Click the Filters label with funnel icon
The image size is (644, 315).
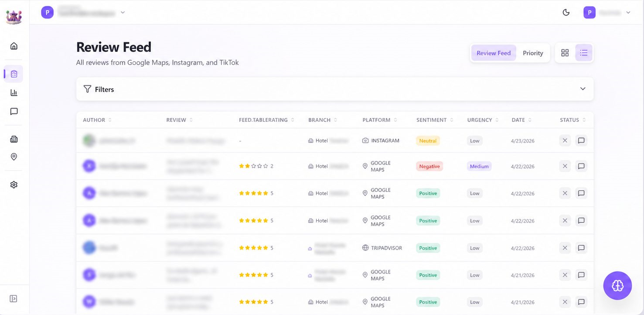point(99,89)
